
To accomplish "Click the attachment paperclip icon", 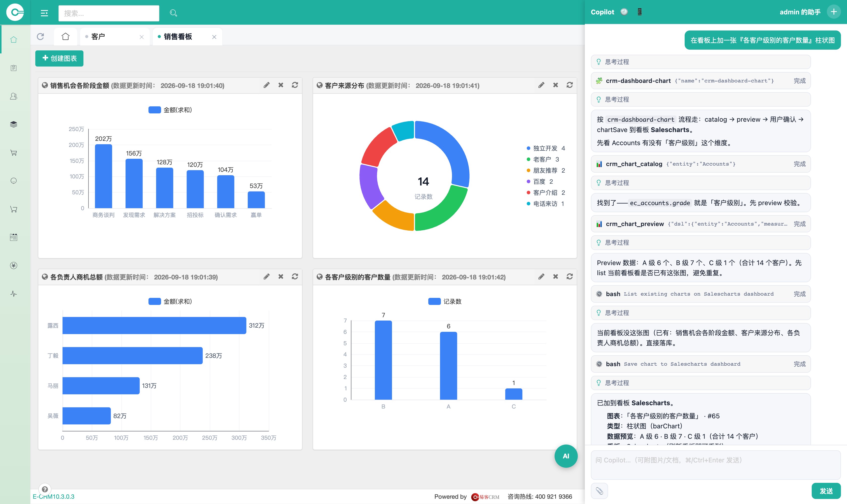I will pyautogui.click(x=599, y=491).
